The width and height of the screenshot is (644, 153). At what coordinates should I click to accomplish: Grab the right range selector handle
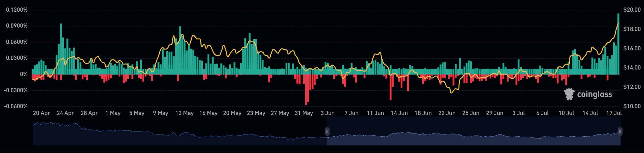point(620,132)
